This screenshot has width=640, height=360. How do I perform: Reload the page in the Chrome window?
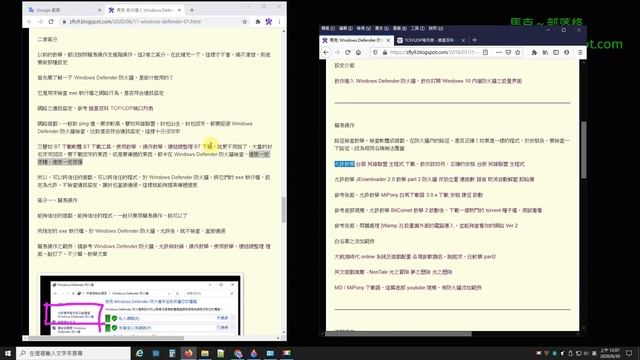51,22
